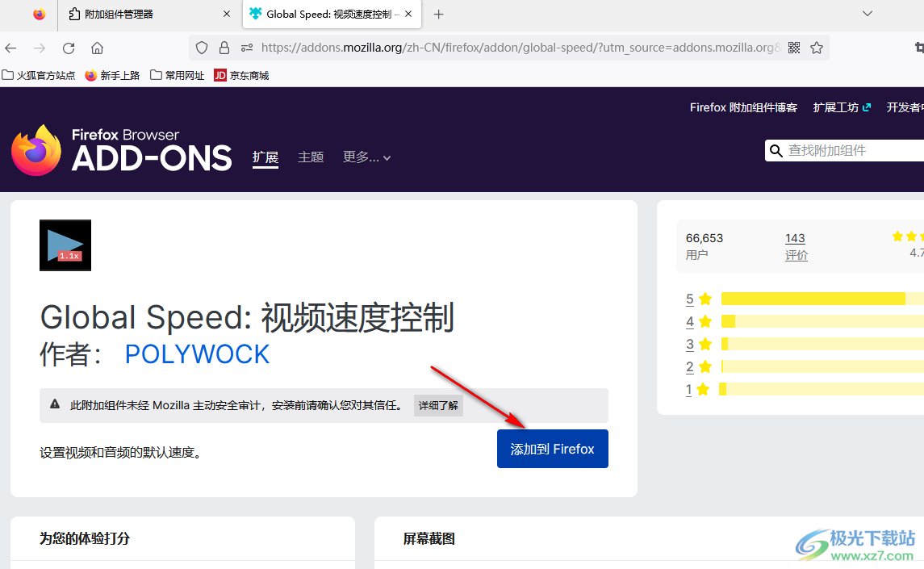Viewport: 924px width, 569px height.
Task: Filter reviews by 1 star
Action: point(699,389)
